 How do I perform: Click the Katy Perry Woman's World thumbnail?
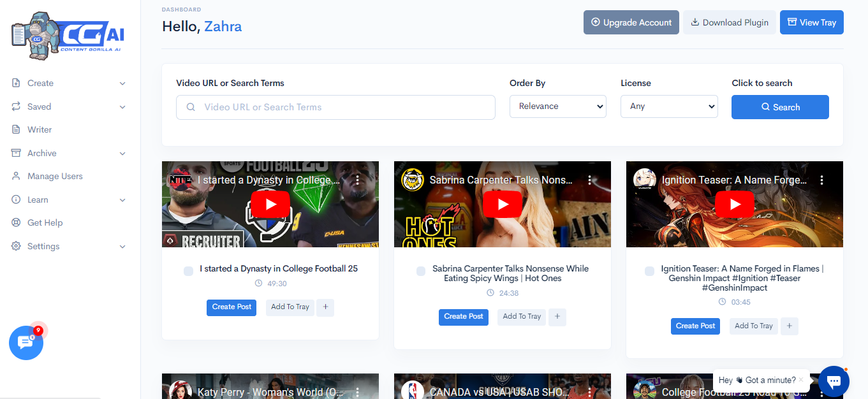(x=270, y=386)
